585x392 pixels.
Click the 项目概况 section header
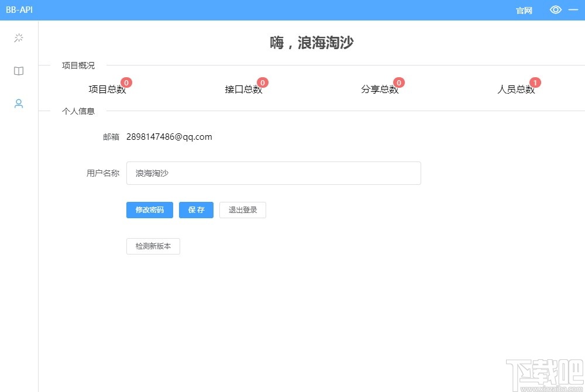coord(78,66)
